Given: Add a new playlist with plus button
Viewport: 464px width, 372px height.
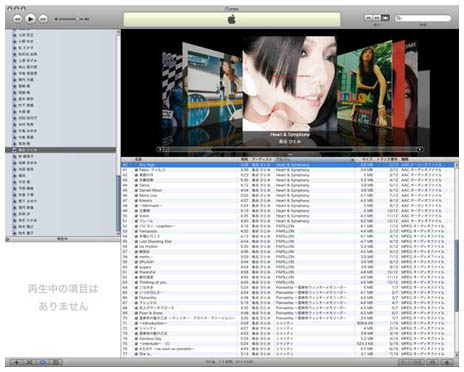Looking at the screenshot, I should 16,362.
